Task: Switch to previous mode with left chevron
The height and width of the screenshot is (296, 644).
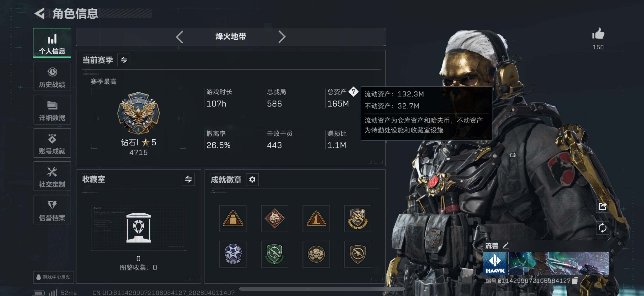Action: tap(179, 37)
